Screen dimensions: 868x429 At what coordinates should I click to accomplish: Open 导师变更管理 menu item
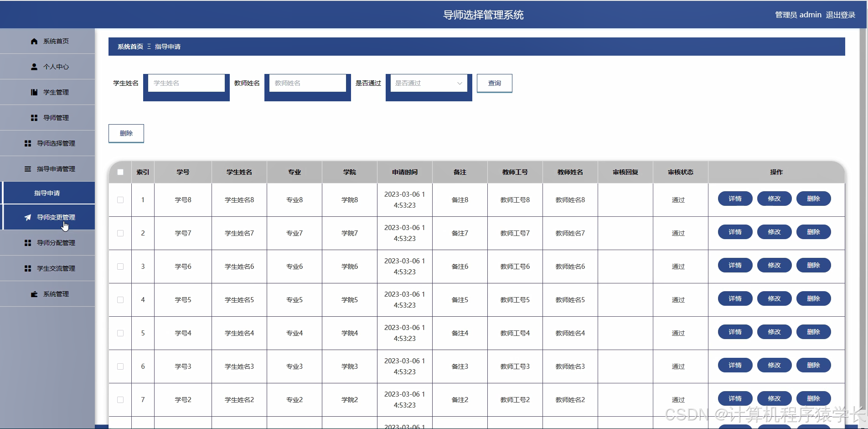pos(48,217)
